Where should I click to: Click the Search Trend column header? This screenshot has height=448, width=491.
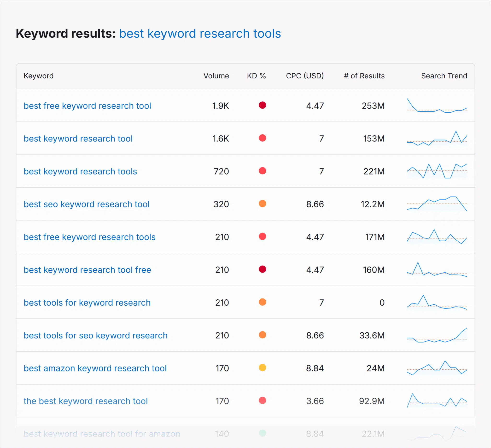pyautogui.click(x=444, y=76)
